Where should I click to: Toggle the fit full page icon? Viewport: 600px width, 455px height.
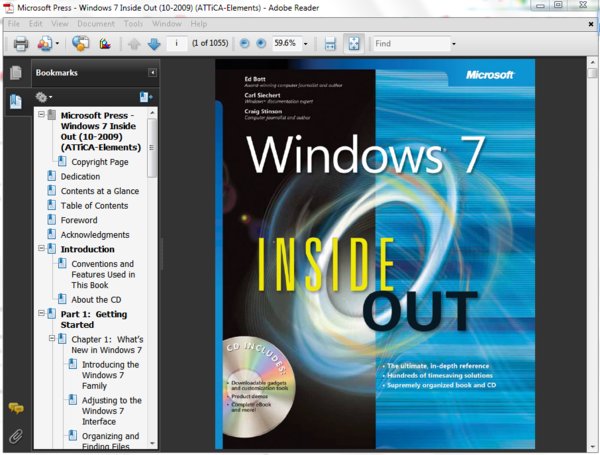pyautogui.click(x=354, y=43)
